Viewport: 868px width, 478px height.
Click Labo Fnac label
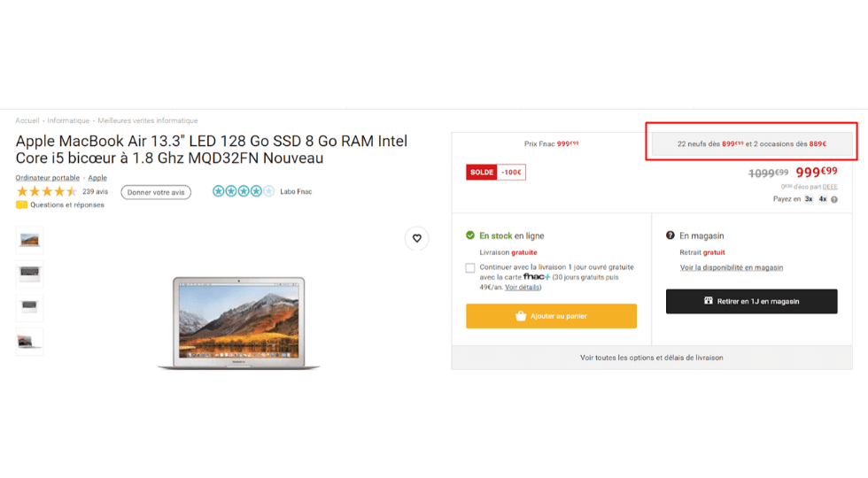[296, 191]
